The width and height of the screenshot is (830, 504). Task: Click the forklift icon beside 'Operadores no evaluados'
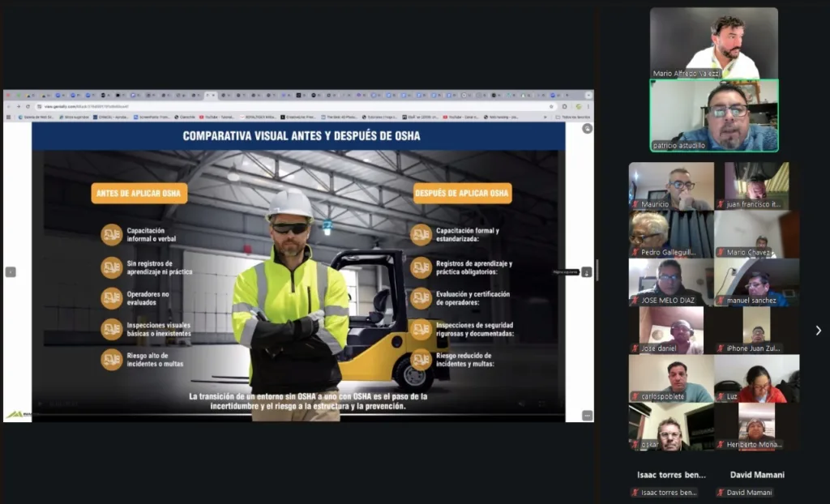pos(112,298)
